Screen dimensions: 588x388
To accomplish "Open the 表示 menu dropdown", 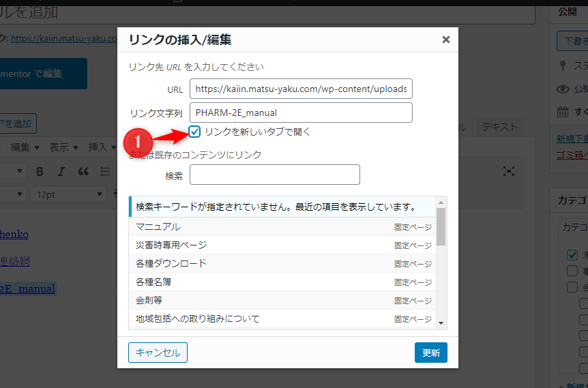I will point(63,147).
